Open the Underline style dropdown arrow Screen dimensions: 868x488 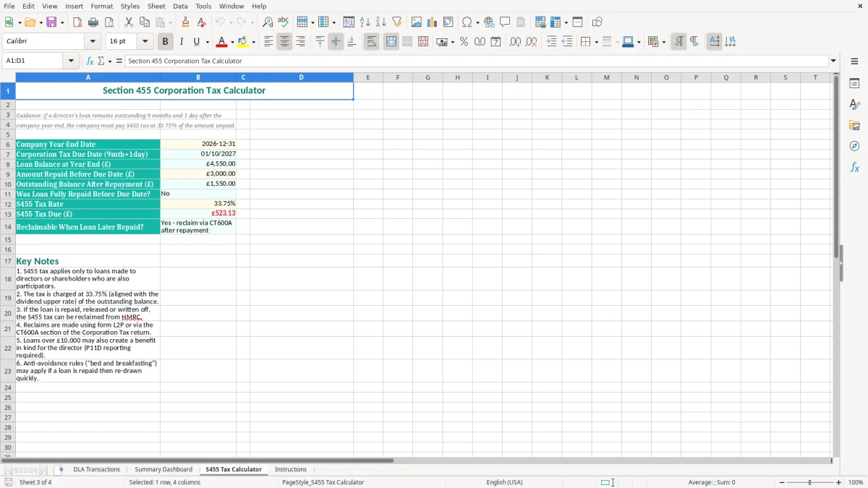pyautogui.click(x=207, y=42)
